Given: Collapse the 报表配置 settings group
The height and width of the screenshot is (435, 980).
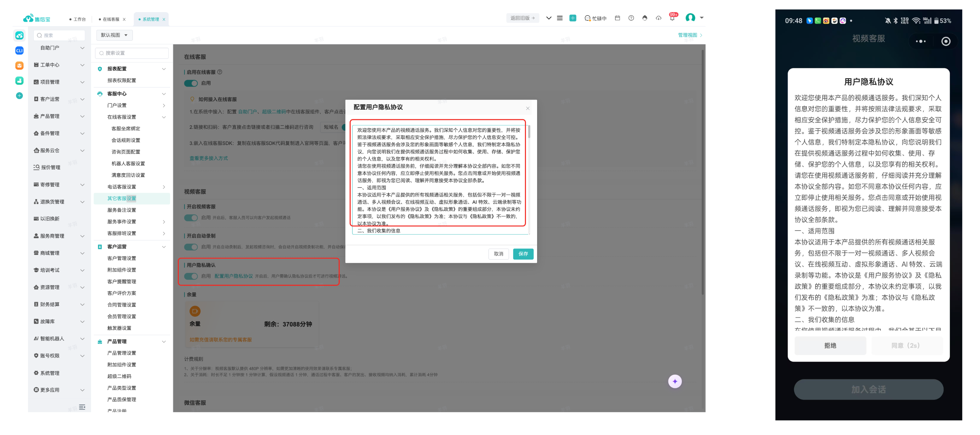Looking at the screenshot, I should click(164, 69).
